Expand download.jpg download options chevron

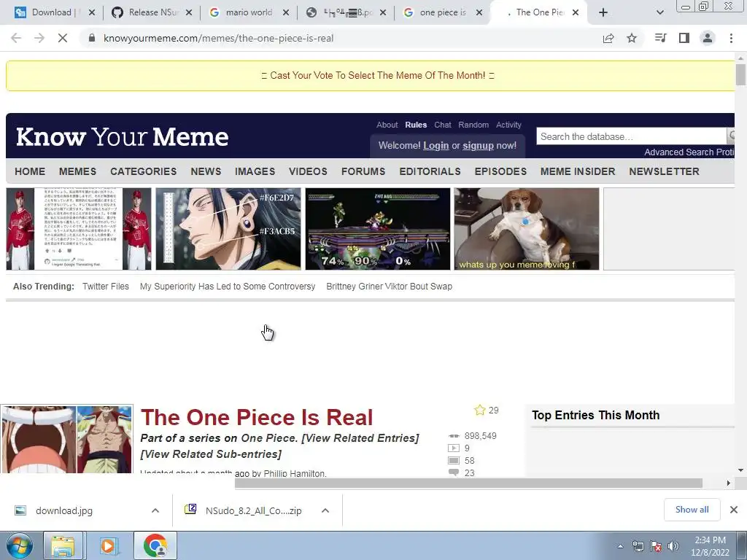point(155,510)
